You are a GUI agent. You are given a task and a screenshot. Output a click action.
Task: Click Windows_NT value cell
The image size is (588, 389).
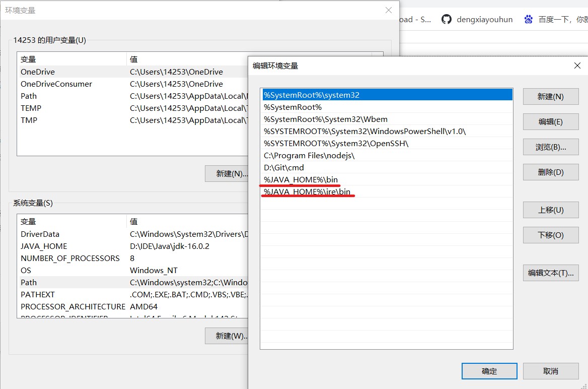pyautogui.click(x=154, y=271)
